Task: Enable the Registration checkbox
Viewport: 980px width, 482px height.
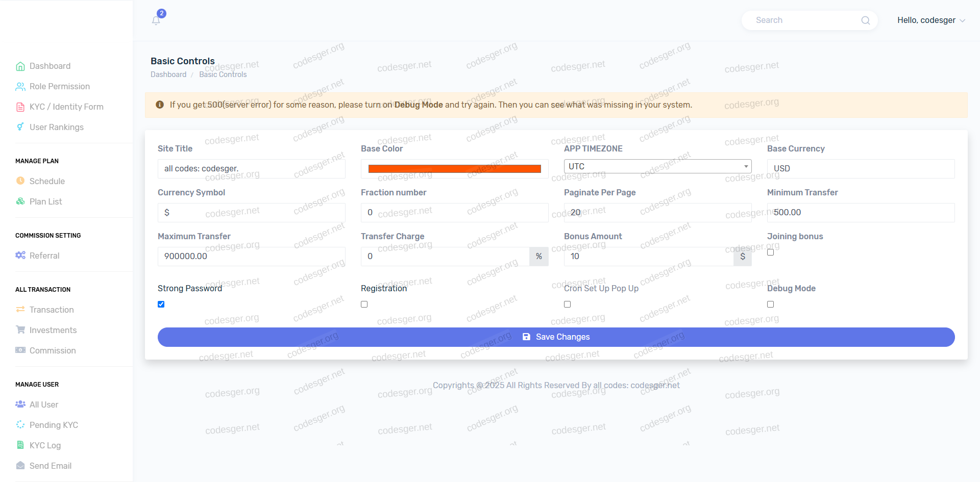Action: (364, 305)
